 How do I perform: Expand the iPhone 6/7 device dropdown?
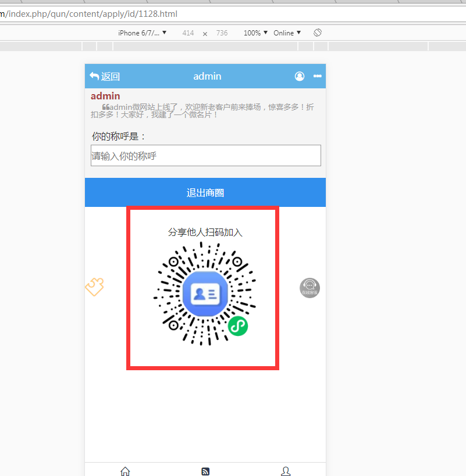click(x=143, y=33)
